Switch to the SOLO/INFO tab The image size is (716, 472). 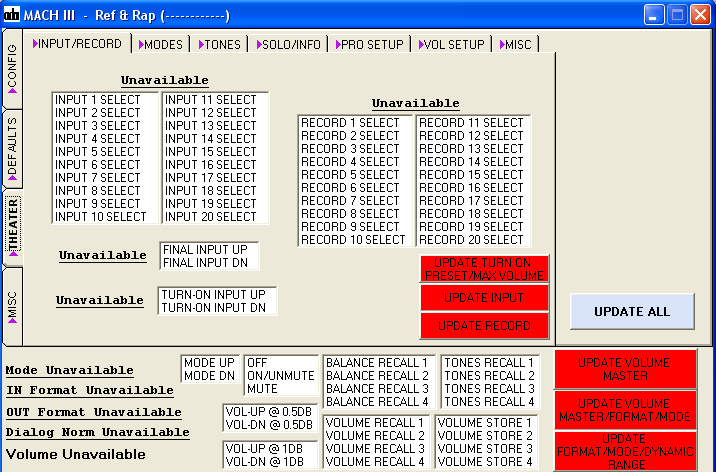[289, 44]
